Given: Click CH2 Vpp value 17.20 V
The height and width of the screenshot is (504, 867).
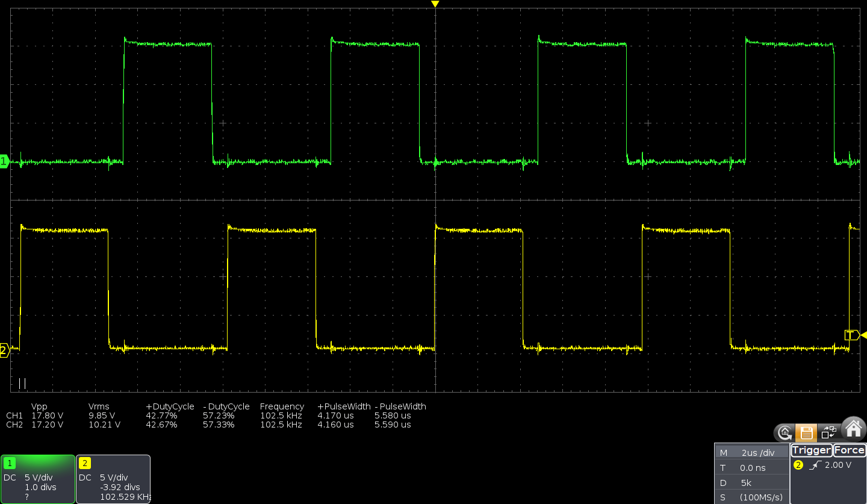Looking at the screenshot, I should [x=47, y=425].
